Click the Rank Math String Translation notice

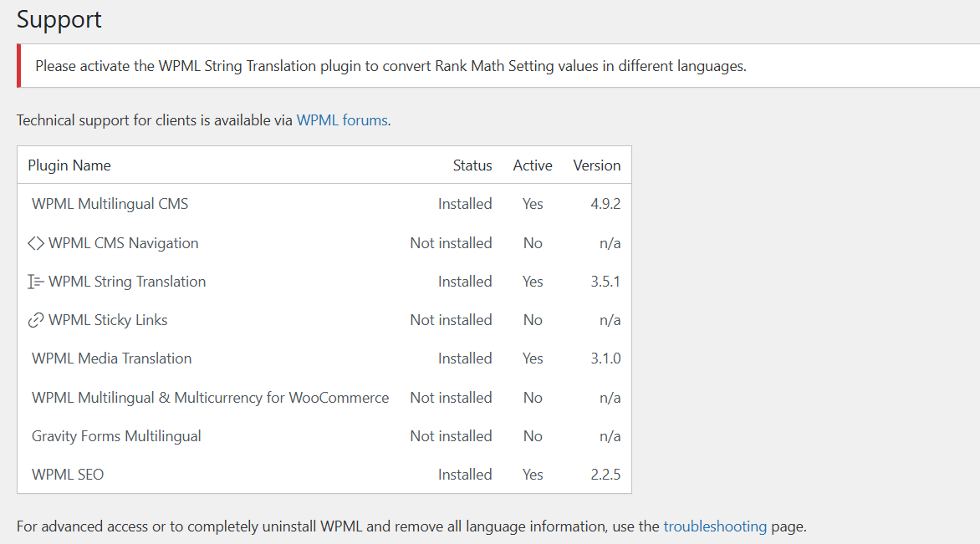pyautogui.click(x=390, y=66)
